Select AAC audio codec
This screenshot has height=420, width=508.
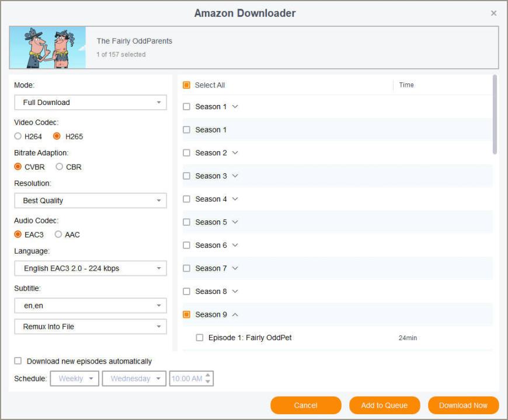point(58,235)
